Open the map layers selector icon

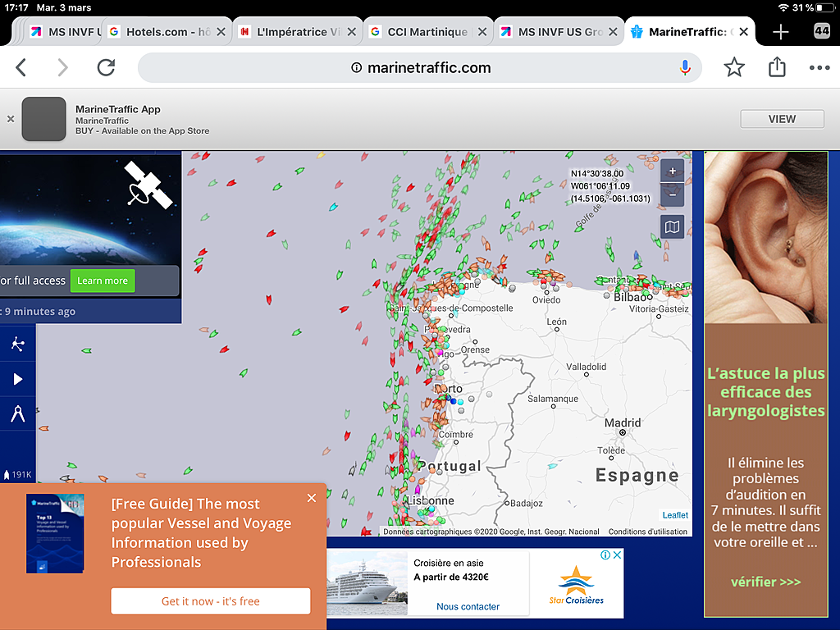[x=673, y=227]
